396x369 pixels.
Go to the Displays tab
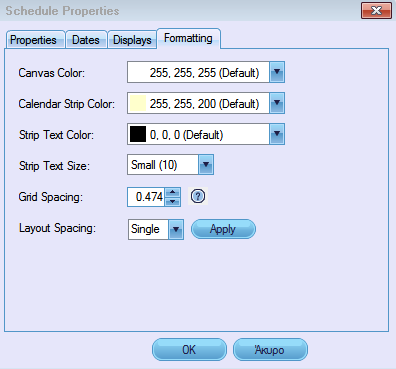click(x=132, y=40)
